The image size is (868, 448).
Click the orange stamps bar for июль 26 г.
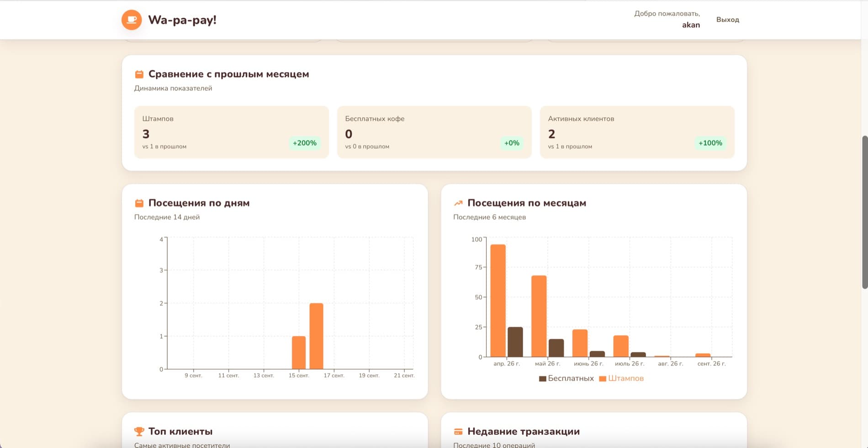(x=621, y=346)
